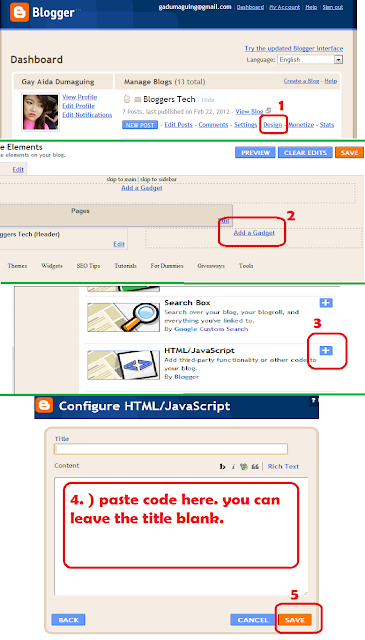This screenshot has height=640, width=365.
Task: Open Edit Posts link
Action: pyautogui.click(x=178, y=124)
